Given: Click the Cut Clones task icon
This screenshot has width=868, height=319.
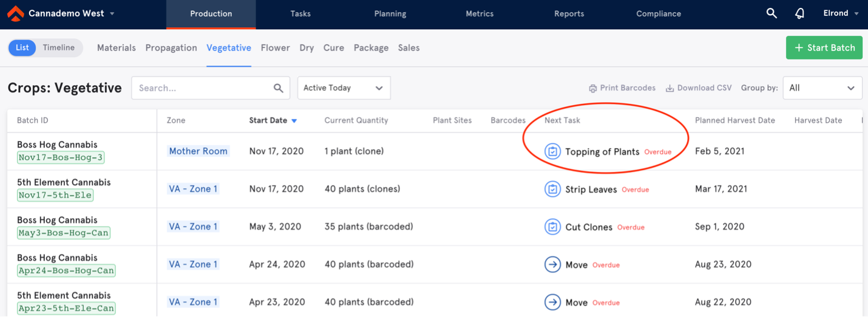Looking at the screenshot, I should [x=552, y=227].
